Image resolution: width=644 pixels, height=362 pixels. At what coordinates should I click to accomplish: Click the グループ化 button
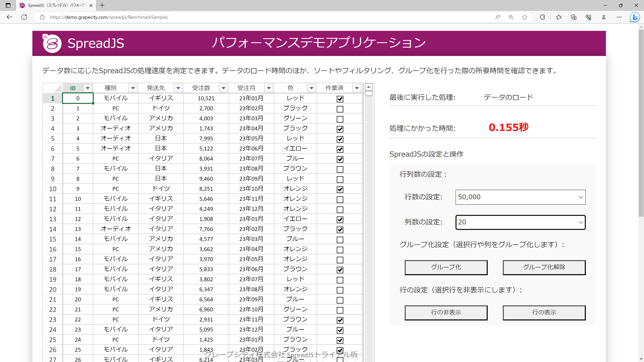coord(446,267)
